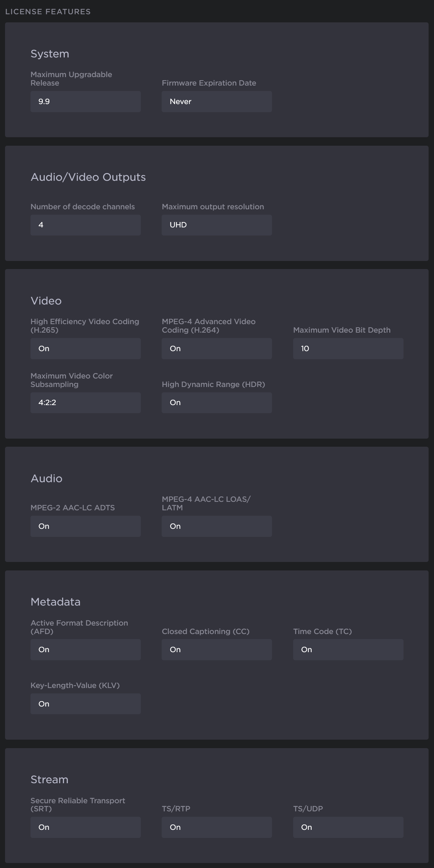The image size is (434, 868).
Task: Select the Time Code (TC) field
Action: (x=348, y=649)
